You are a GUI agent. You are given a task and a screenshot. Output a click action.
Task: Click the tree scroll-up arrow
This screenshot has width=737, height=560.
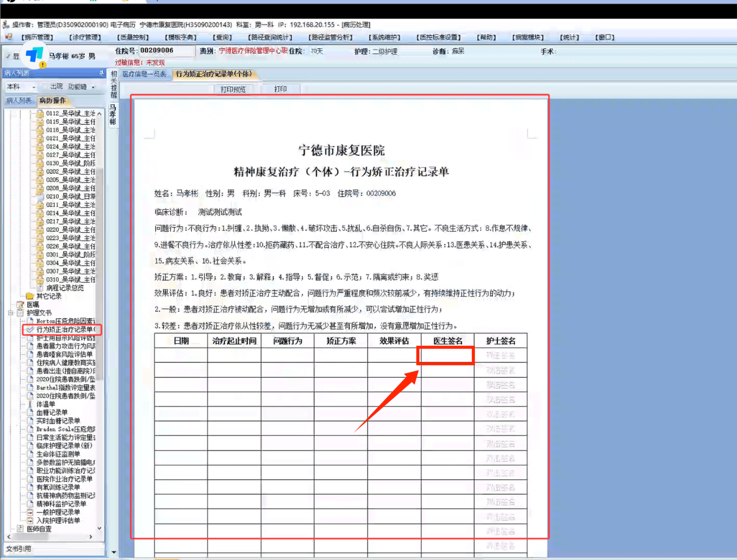click(99, 113)
